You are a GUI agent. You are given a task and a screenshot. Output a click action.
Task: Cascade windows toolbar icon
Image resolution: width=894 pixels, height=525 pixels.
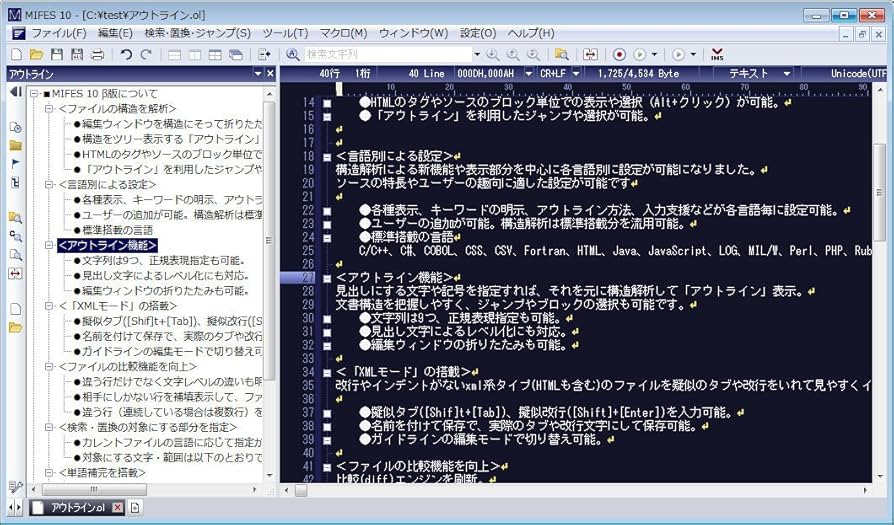[x=235, y=55]
